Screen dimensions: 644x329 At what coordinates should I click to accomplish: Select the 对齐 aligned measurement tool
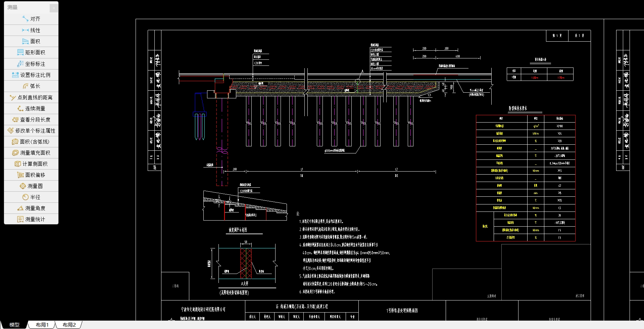tap(31, 19)
